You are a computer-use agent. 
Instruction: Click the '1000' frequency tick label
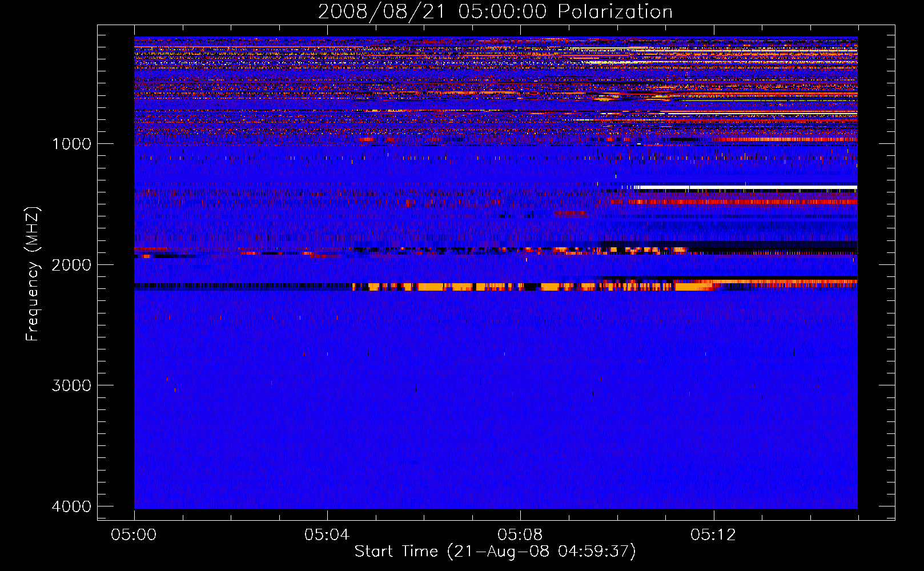[x=71, y=143]
